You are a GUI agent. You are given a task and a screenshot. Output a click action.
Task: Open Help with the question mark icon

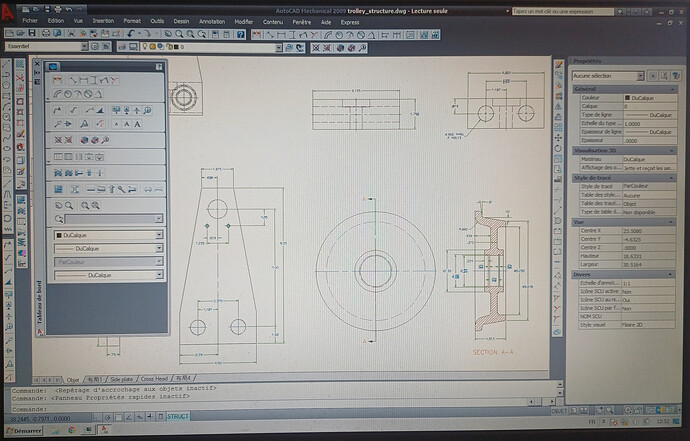[240, 34]
